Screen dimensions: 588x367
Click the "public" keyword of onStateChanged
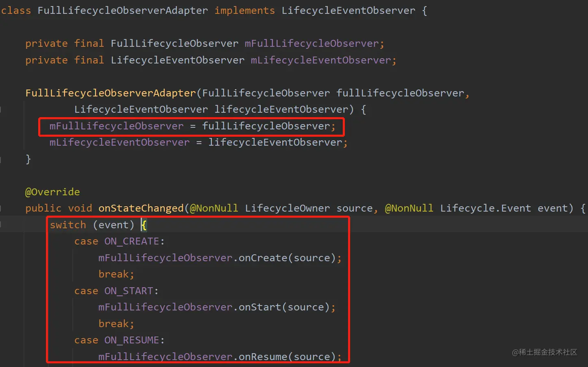tap(44, 208)
